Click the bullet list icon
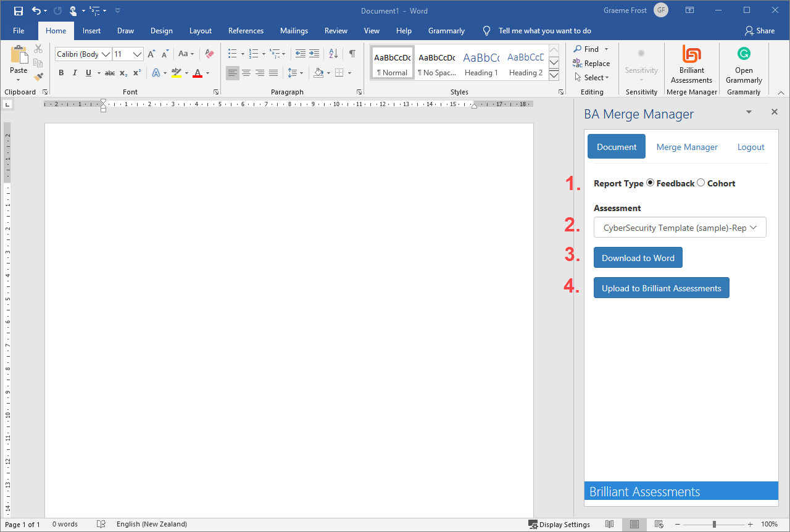The height and width of the screenshot is (532, 790). point(233,54)
